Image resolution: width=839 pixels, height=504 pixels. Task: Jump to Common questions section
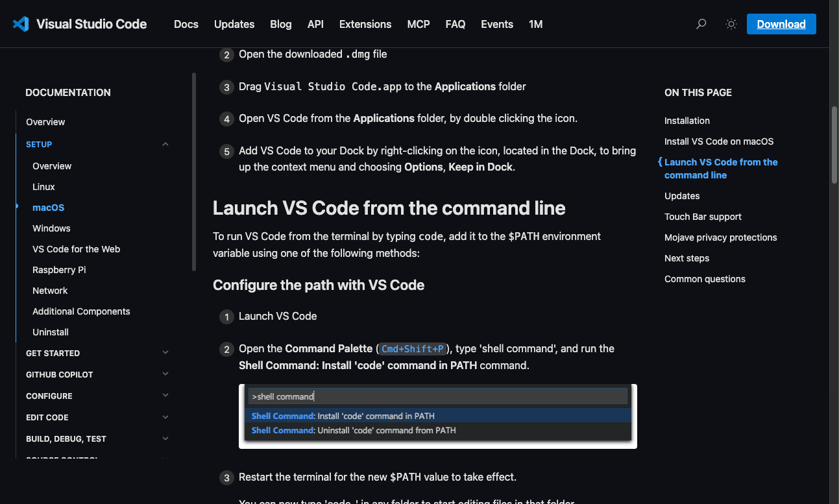pyautogui.click(x=705, y=279)
